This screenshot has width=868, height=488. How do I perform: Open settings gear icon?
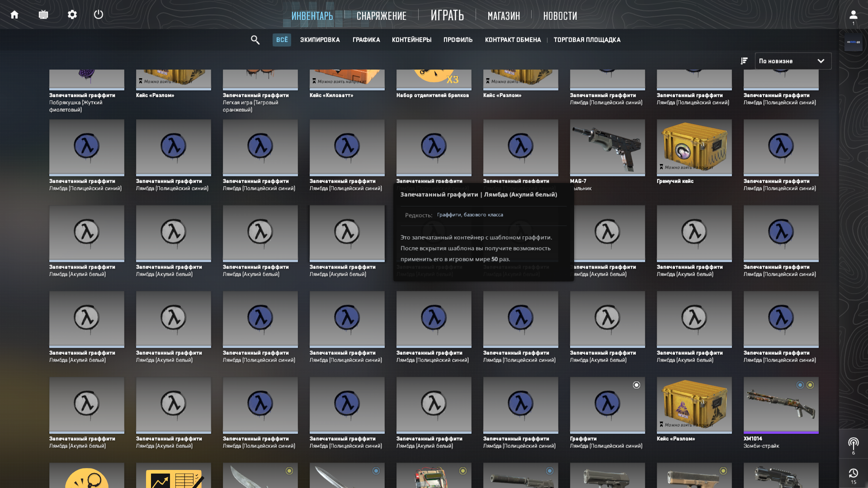(x=72, y=14)
